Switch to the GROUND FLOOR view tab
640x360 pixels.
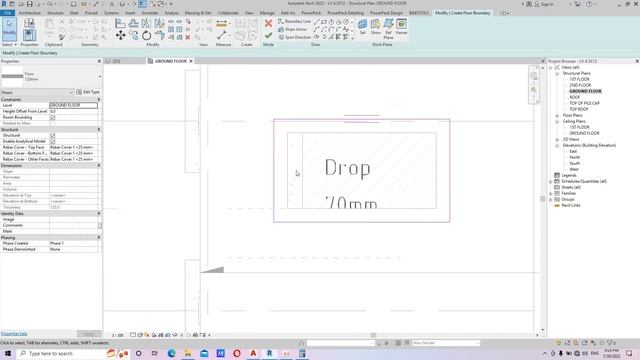(171, 61)
